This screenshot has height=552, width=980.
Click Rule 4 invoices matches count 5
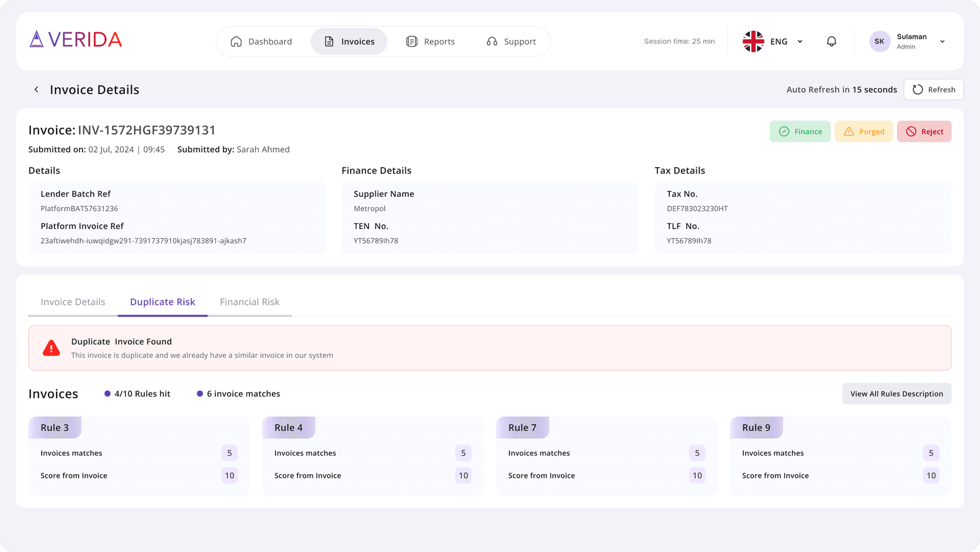[x=463, y=453]
